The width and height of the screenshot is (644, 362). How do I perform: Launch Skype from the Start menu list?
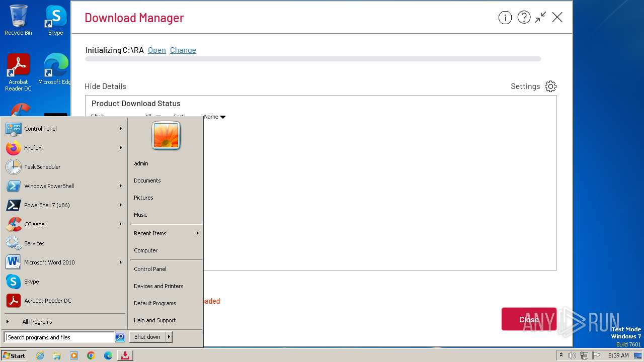tap(64, 282)
